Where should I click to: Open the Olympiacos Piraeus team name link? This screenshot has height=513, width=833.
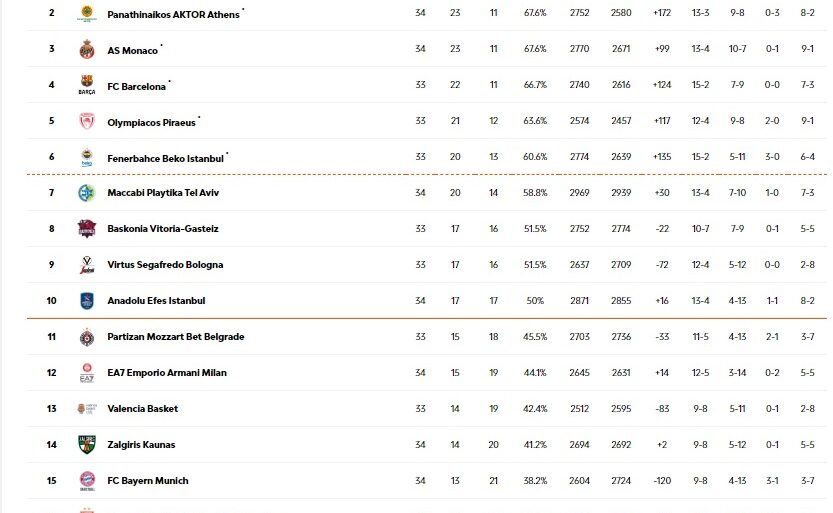point(151,123)
